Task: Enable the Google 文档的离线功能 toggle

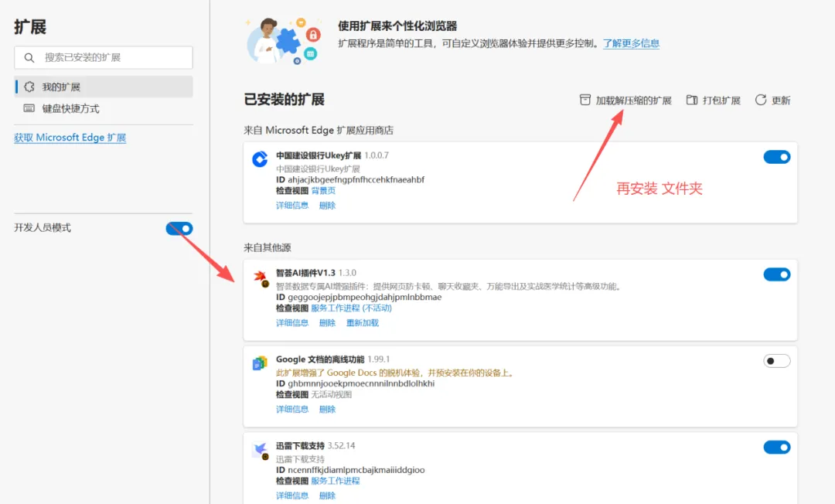Action: (777, 361)
